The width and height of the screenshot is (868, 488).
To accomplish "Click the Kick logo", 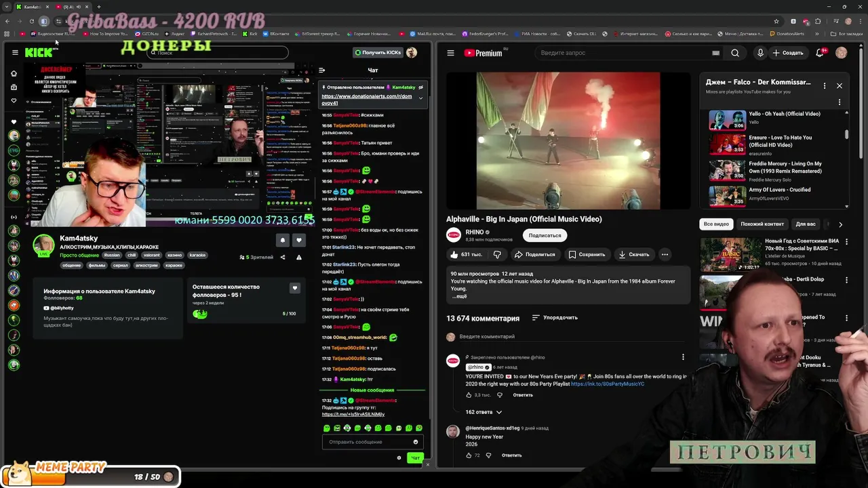I will click(x=39, y=52).
